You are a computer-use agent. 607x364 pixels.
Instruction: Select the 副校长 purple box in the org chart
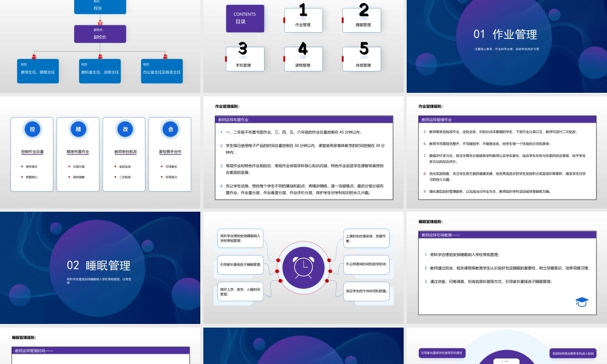100,34
